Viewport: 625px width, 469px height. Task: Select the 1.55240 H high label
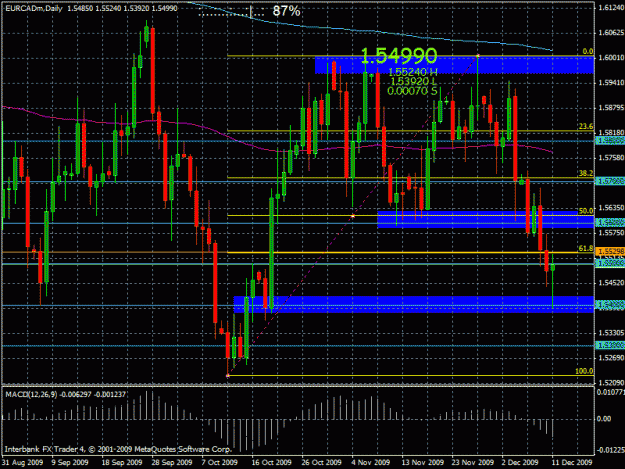point(413,72)
